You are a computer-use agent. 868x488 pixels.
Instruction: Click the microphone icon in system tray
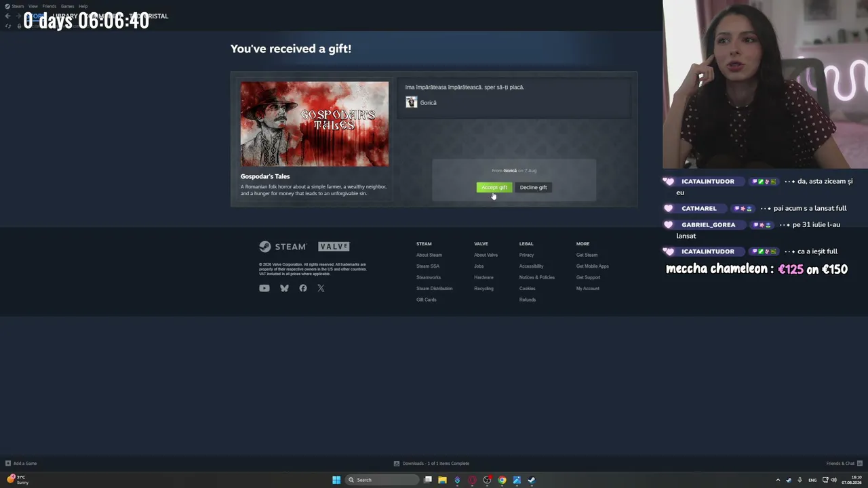800,480
